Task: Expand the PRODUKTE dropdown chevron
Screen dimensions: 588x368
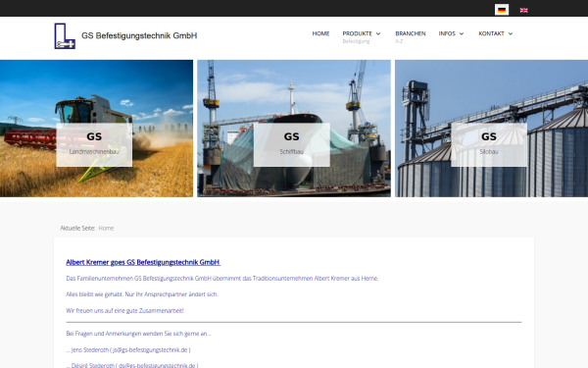Action: click(378, 33)
